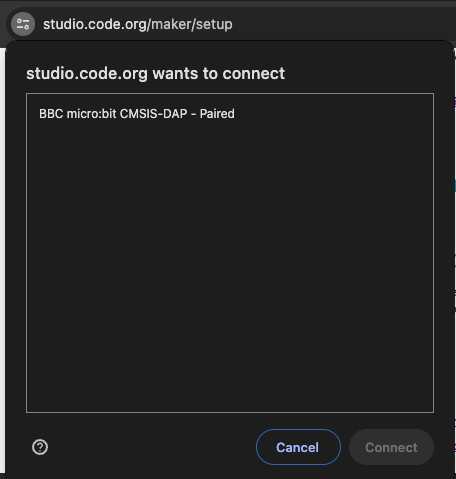Open the help question mark icon

40,447
